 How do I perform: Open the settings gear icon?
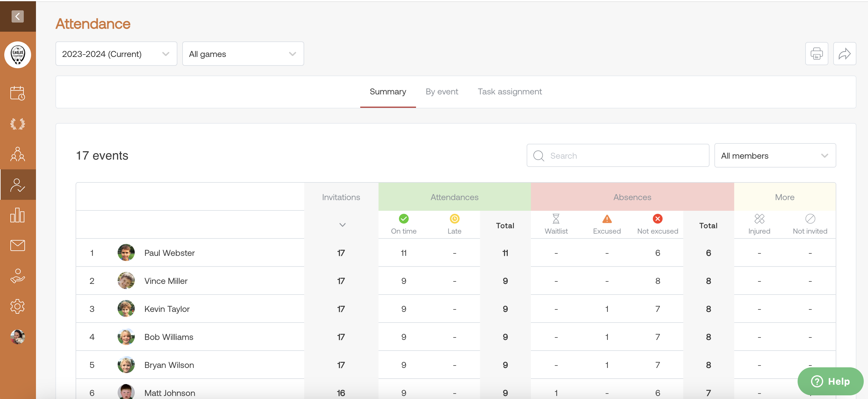[17, 306]
